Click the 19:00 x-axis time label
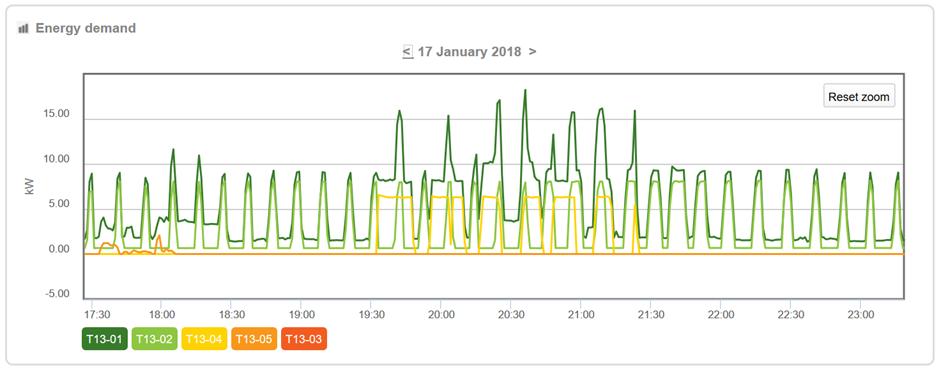 pos(302,314)
